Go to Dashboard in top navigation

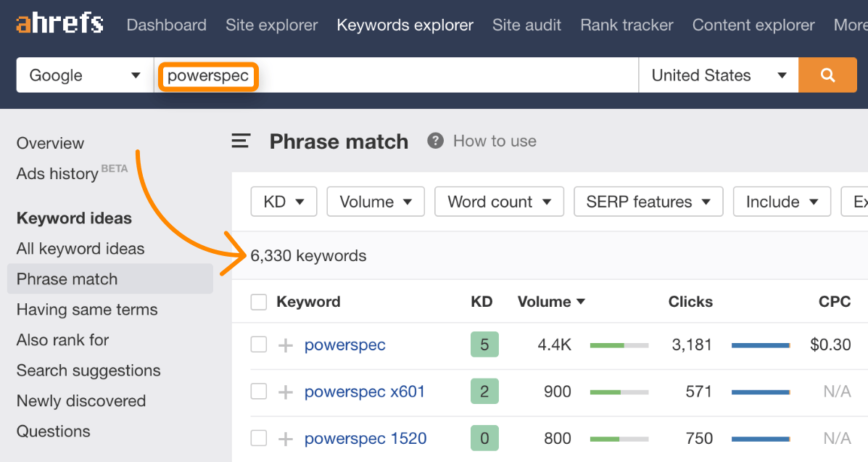(166, 25)
